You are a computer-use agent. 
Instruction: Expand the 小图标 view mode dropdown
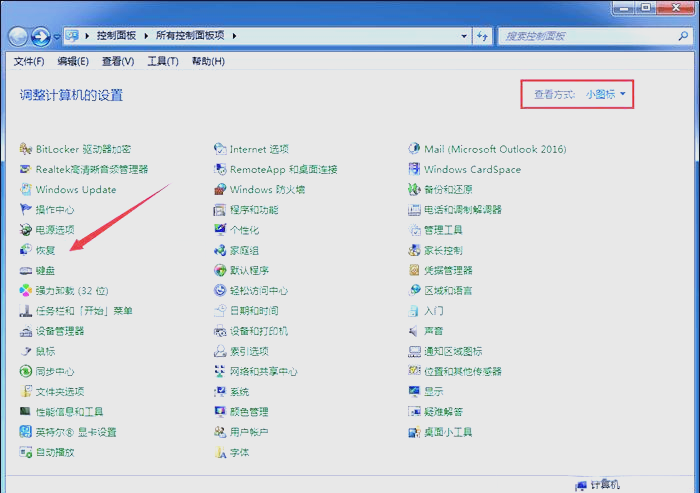[606, 94]
